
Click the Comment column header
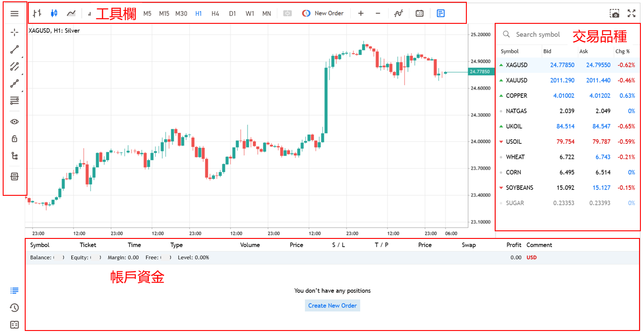[539, 245]
